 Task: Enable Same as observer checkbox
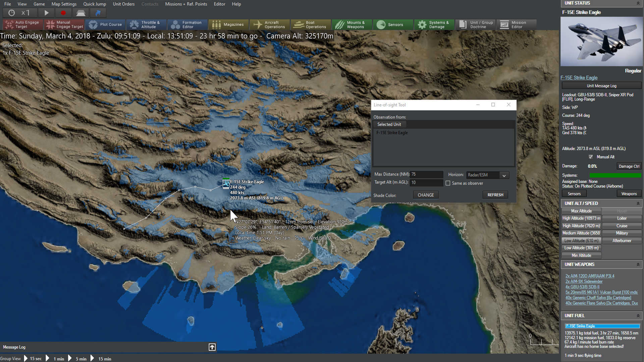(x=448, y=183)
